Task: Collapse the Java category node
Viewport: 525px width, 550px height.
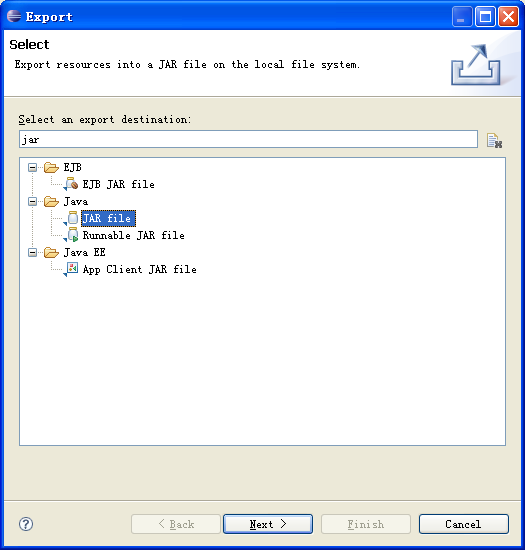Action: click(32, 202)
